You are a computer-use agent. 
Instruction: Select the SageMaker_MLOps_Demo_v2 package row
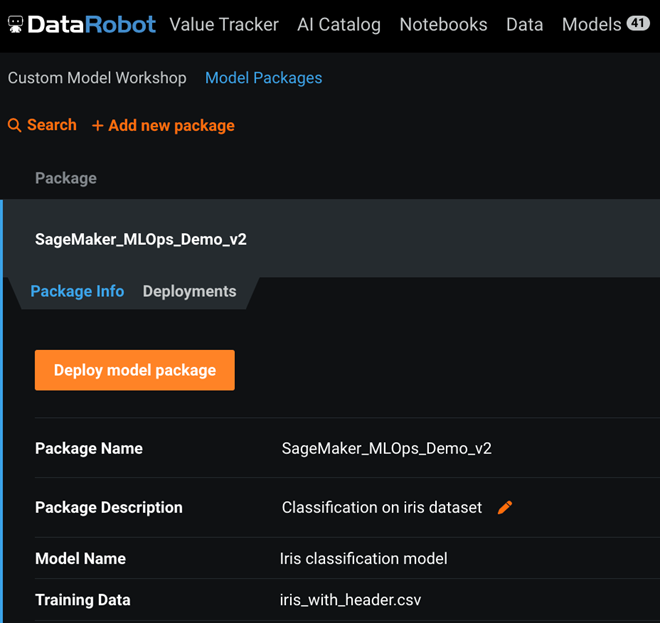click(331, 239)
